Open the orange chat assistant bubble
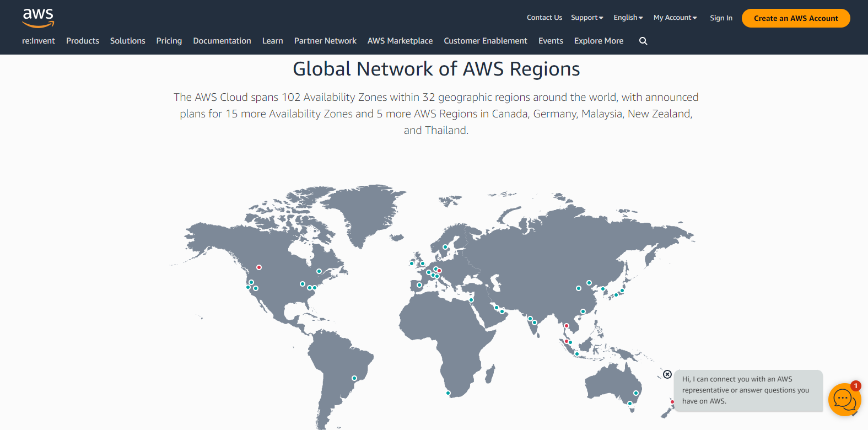868x430 pixels. click(844, 399)
